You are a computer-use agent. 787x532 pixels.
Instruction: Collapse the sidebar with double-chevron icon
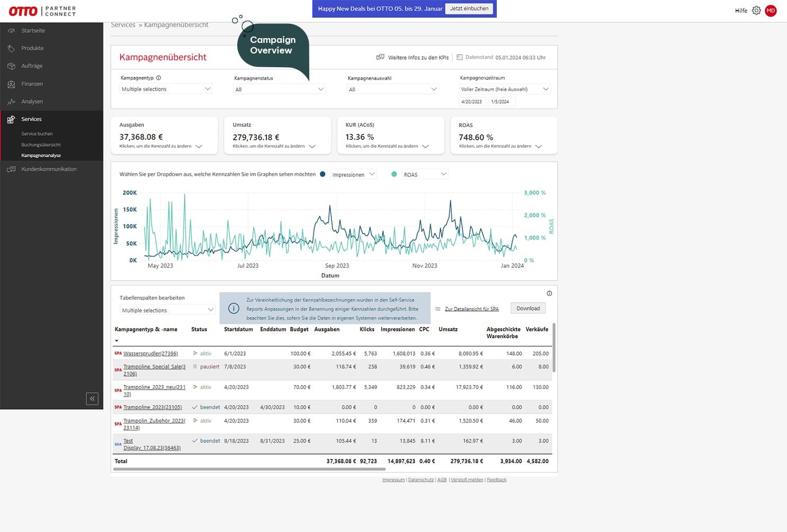pos(92,399)
